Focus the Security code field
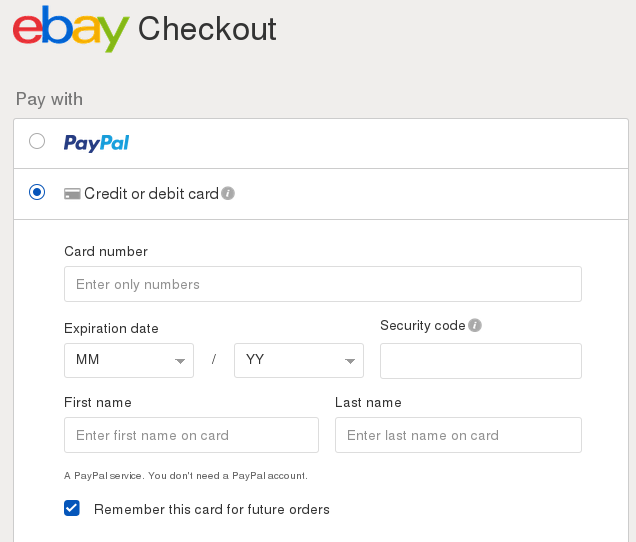The width and height of the screenshot is (636, 542). tap(481, 361)
